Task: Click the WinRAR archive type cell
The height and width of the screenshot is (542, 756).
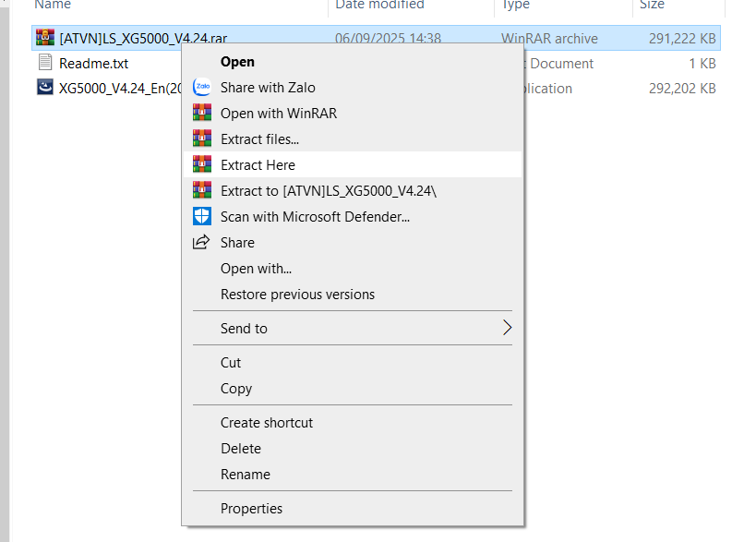Action: [x=549, y=39]
